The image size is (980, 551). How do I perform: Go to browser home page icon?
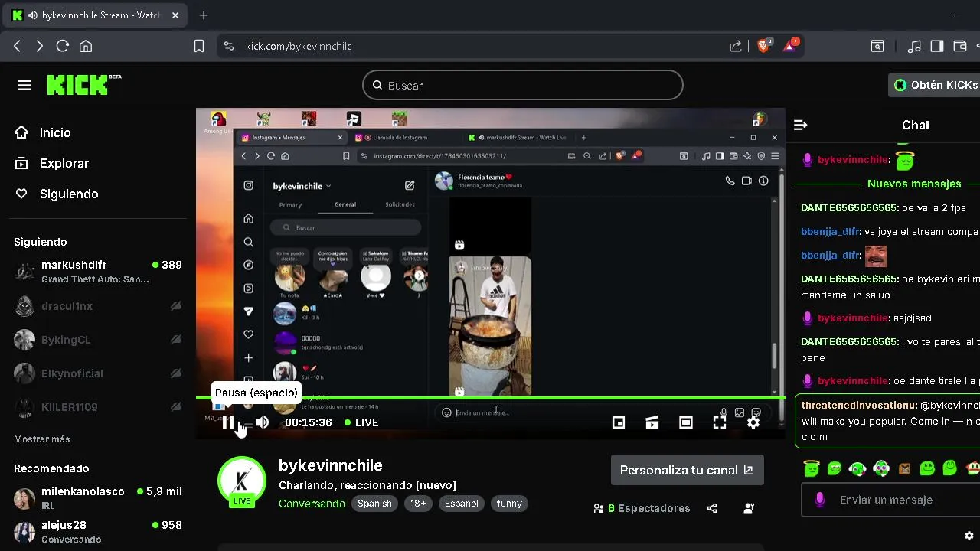[x=86, y=46]
